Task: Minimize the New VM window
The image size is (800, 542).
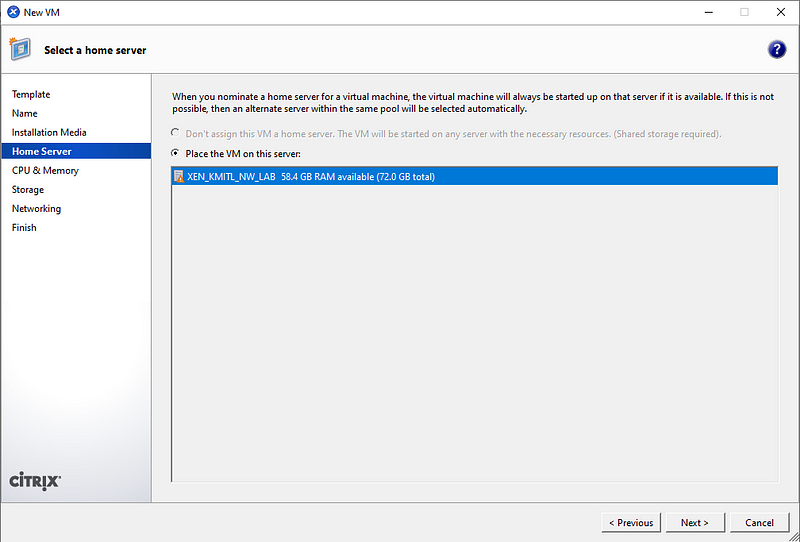Action: coord(709,12)
